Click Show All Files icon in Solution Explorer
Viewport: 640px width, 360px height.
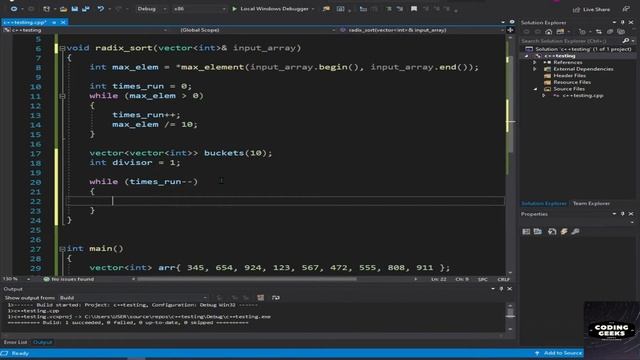[621, 31]
